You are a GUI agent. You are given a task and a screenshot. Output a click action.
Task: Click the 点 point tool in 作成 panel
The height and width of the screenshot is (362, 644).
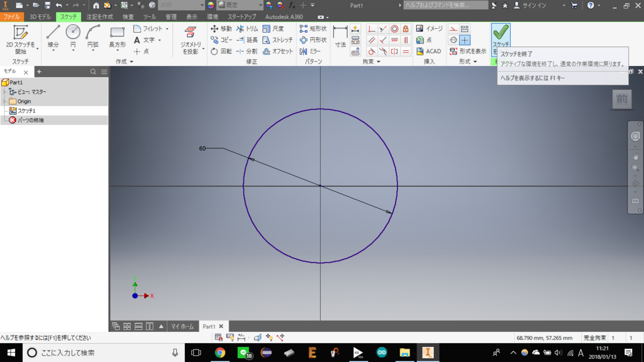(142, 52)
